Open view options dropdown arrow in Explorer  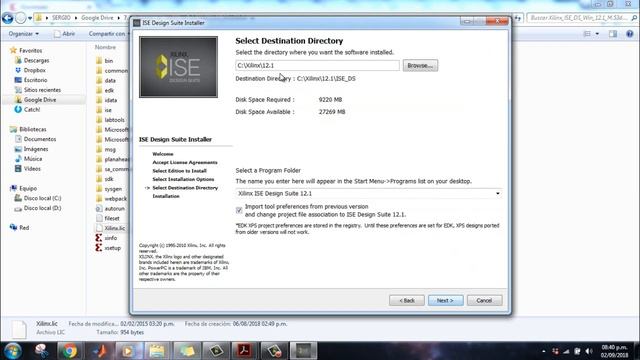point(597,34)
